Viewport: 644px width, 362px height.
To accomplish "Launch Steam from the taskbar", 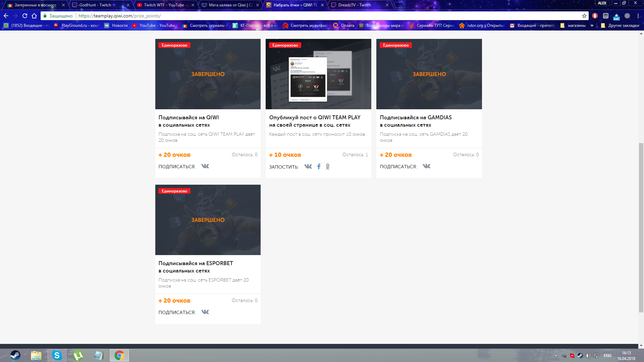I will coord(15,355).
